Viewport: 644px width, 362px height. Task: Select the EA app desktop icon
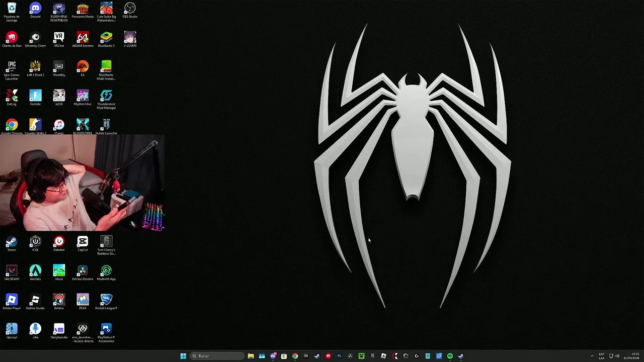(x=83, y=68)
